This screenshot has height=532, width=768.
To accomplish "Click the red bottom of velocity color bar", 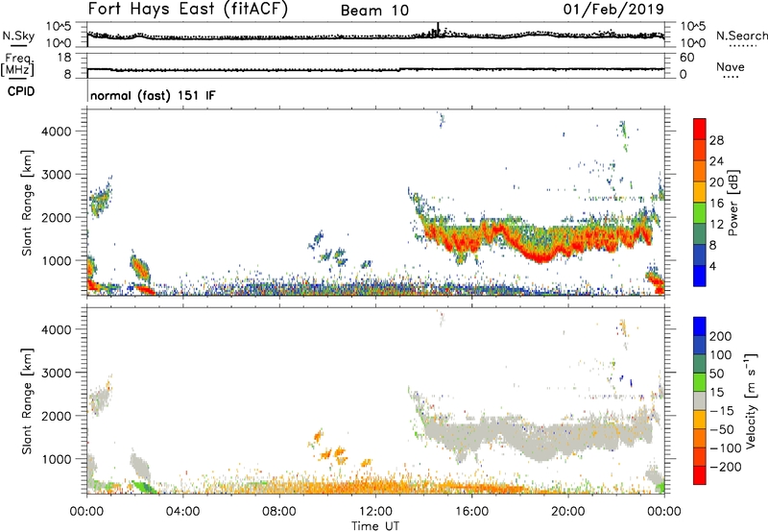I will (700, 475).
